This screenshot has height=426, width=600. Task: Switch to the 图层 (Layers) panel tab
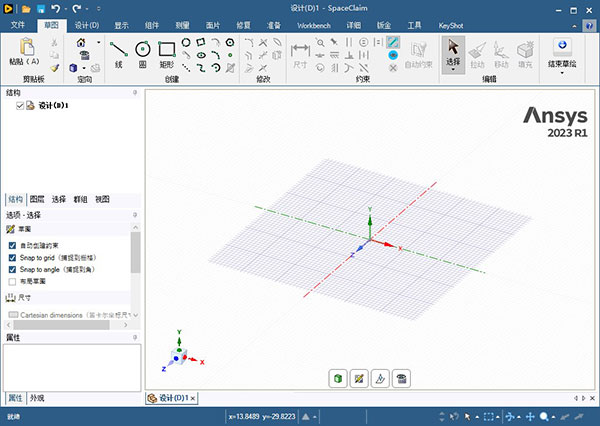pyautogui.click(x=37, y=199)
